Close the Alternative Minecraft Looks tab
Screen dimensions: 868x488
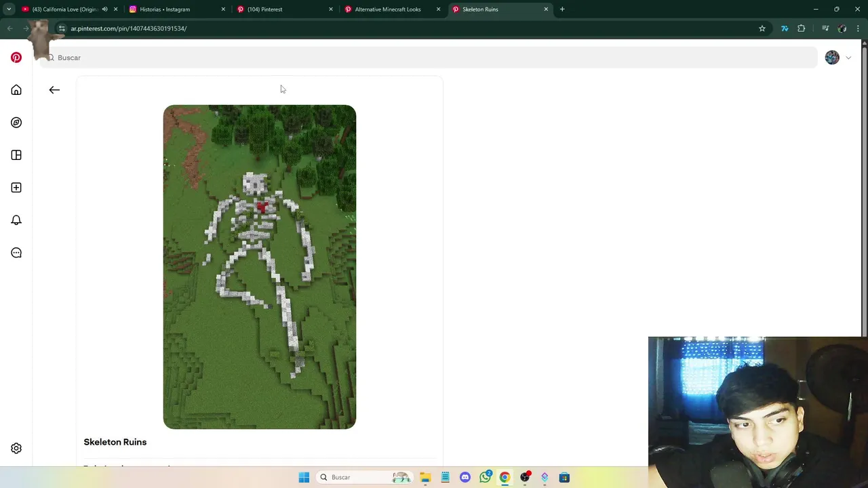438,9
